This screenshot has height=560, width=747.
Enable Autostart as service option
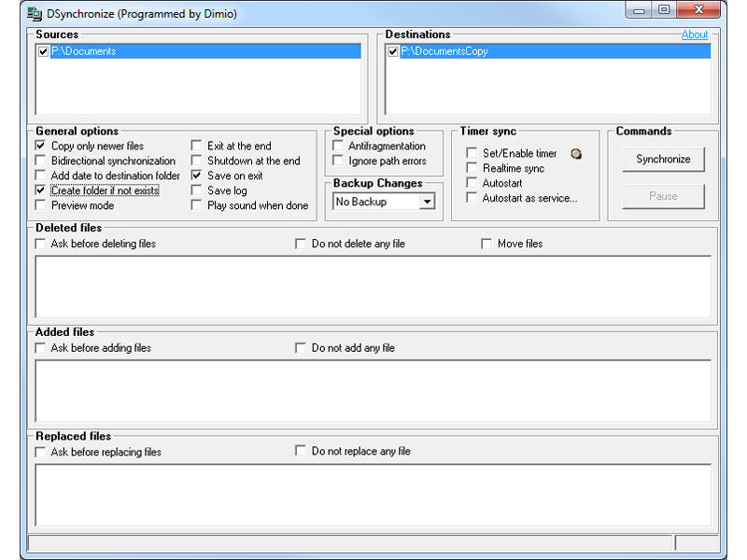[x=472, y=198]
